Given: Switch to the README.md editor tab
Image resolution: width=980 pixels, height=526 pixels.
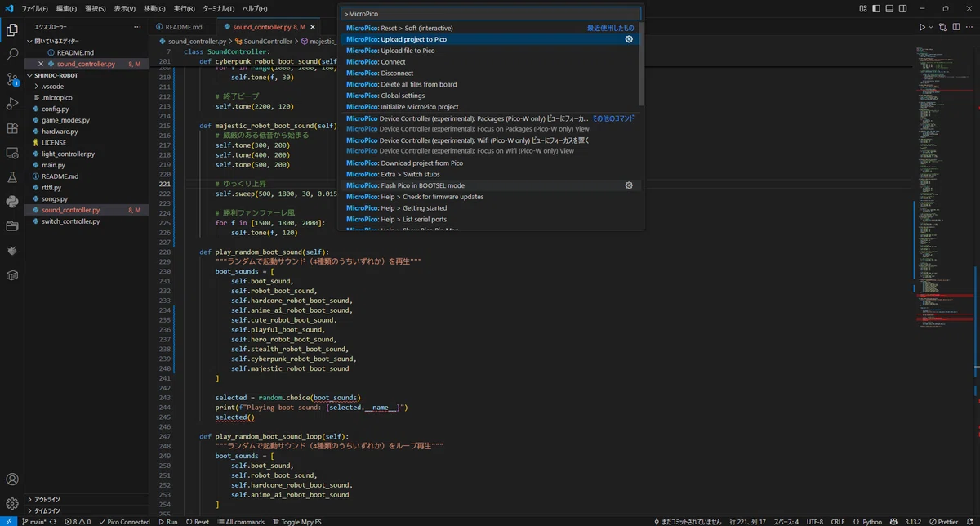Looking at the screenshot, I should [x=184, y=27].
